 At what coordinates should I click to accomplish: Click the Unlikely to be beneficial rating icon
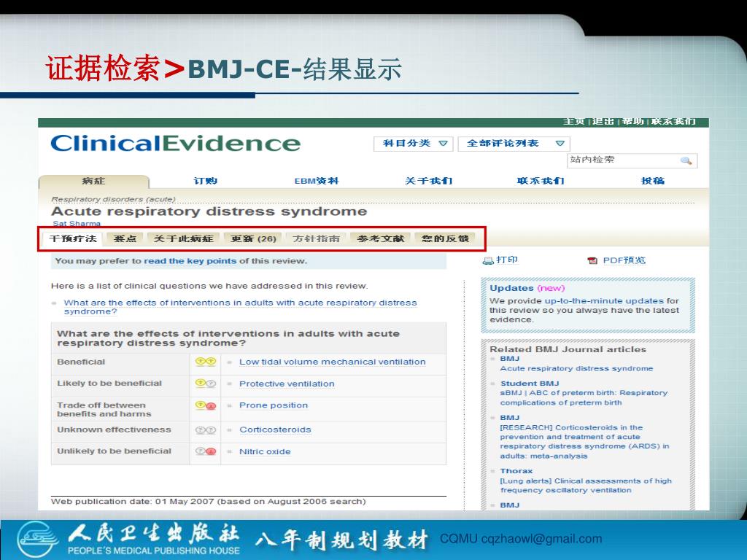point(205,451)
